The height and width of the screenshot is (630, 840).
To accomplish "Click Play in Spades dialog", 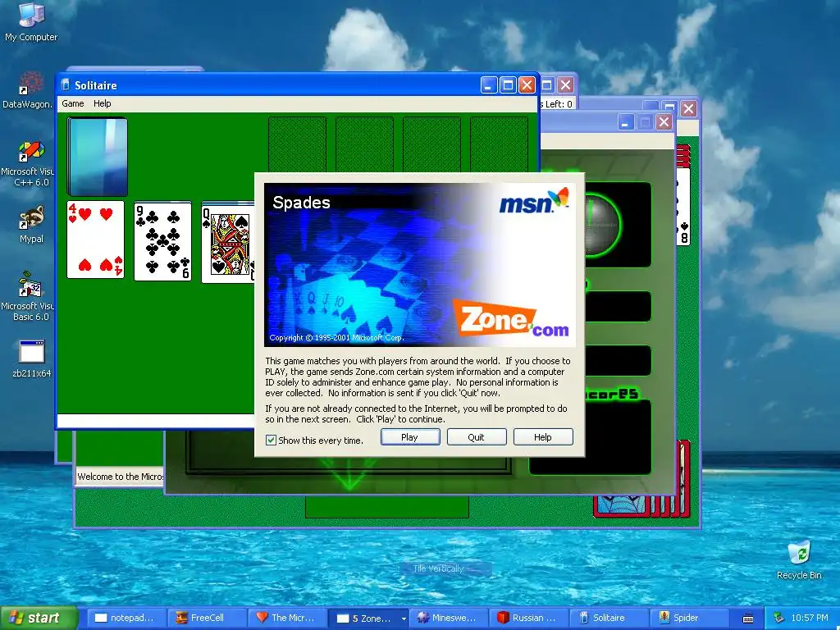I will 410,437.
